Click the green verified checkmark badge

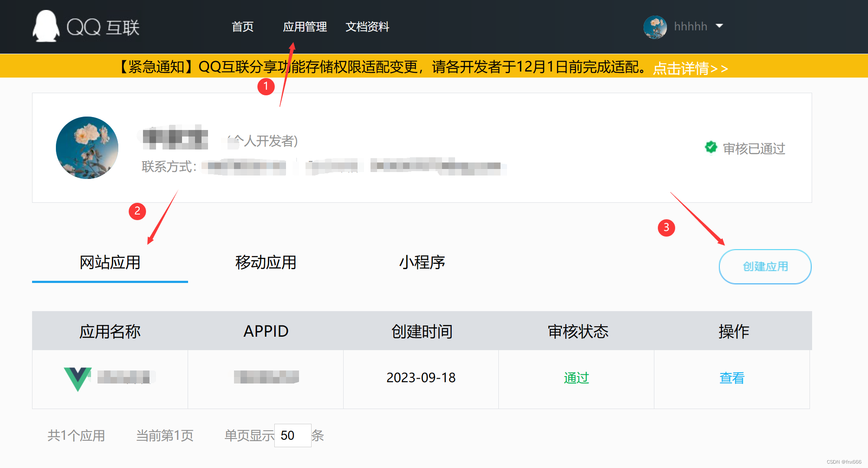coord(711,147)
